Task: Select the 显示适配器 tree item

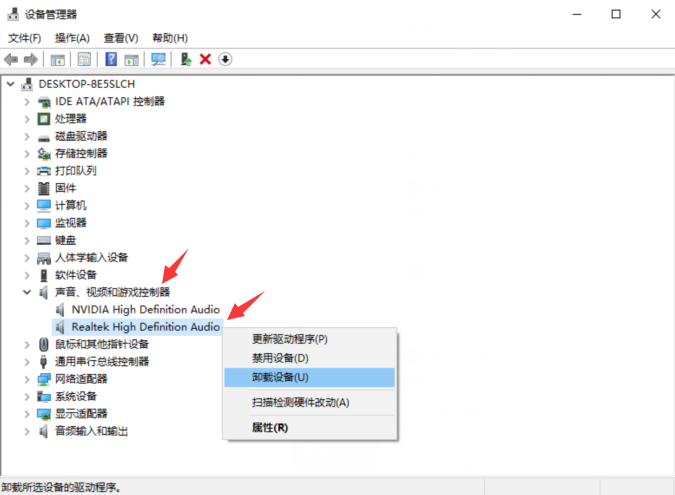Action: click(81, 414)
